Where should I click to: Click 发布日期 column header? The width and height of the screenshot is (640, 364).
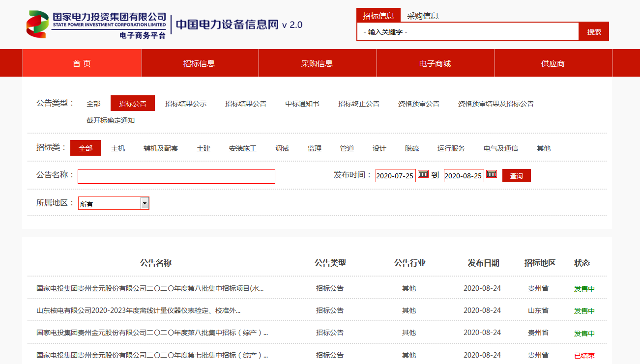[483, 263]
